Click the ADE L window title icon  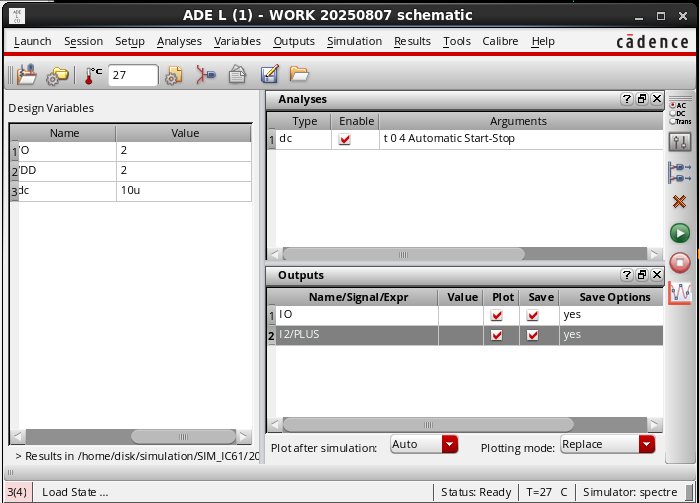tap(17, 16)
